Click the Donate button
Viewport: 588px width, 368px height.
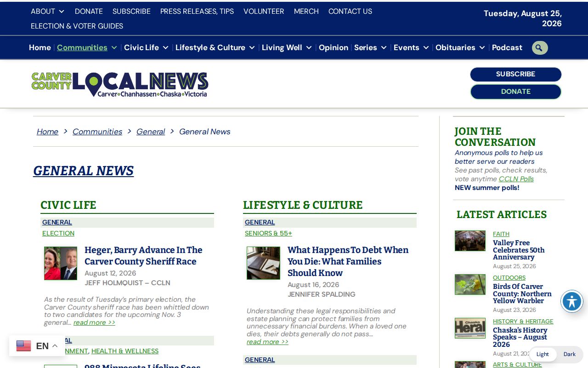[515, 92]
